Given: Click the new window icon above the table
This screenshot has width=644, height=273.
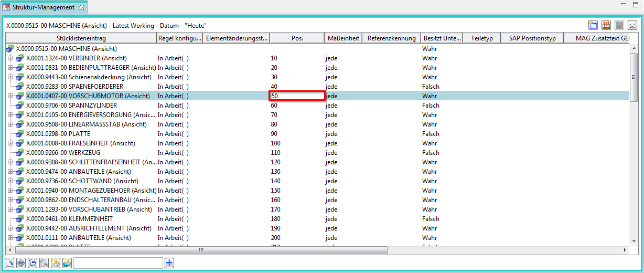Looking at the screenshot, I should (593, 25).
